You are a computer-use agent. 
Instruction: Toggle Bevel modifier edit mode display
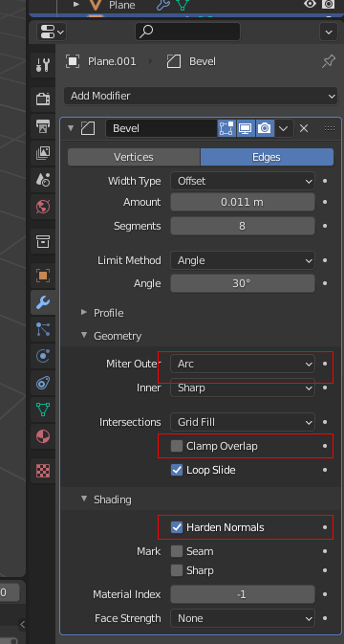(226, 128)
